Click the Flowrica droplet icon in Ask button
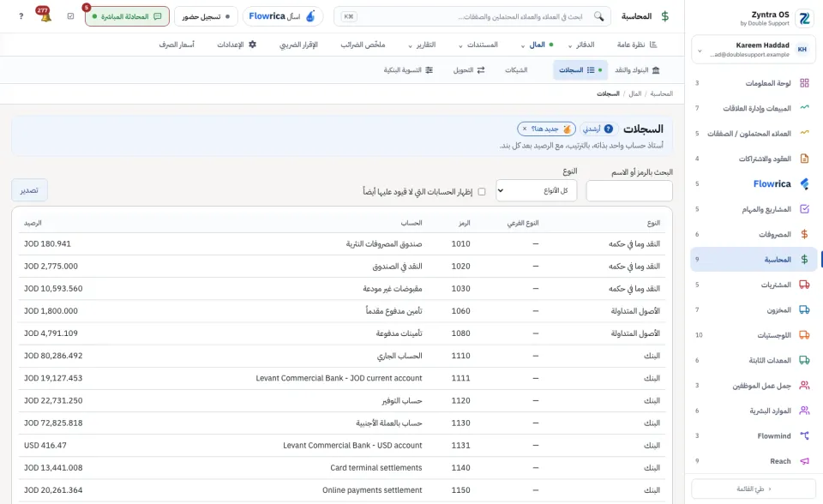 310,16
